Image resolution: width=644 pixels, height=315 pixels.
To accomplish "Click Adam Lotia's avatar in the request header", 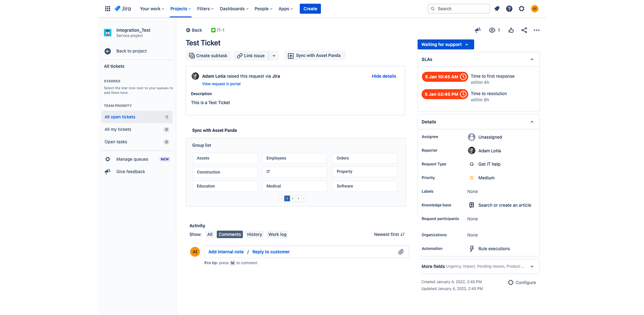I will coord(195,76).
